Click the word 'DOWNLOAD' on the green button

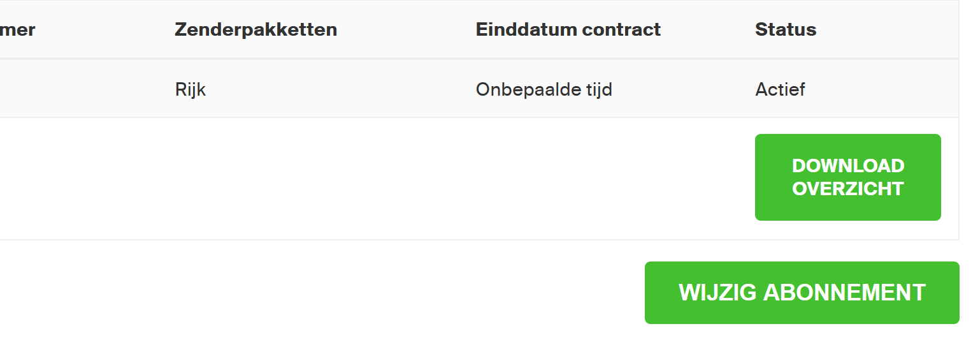[x=847, y=166]
